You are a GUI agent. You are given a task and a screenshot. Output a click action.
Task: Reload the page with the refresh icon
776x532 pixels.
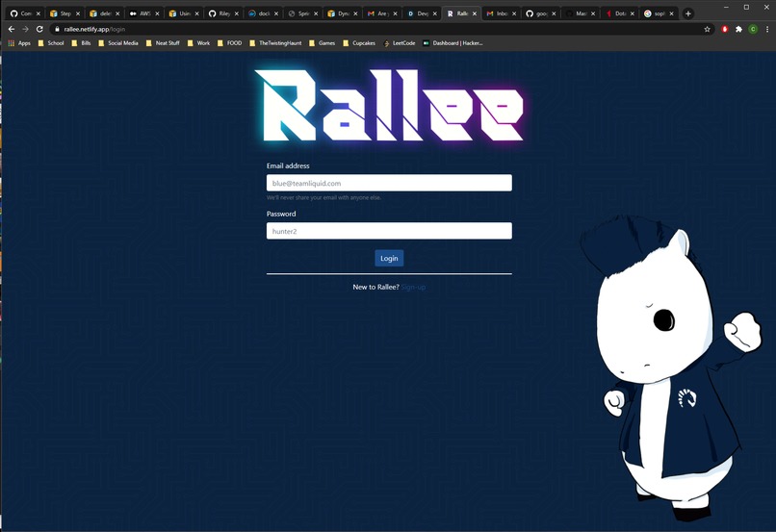39,29
